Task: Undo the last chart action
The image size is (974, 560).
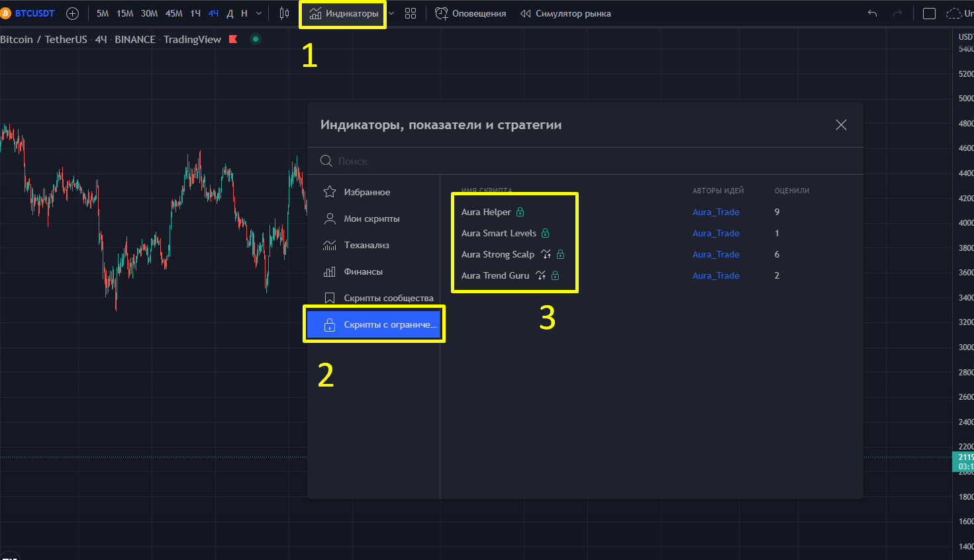Action: pyautogui.click(x=873, y=13)
